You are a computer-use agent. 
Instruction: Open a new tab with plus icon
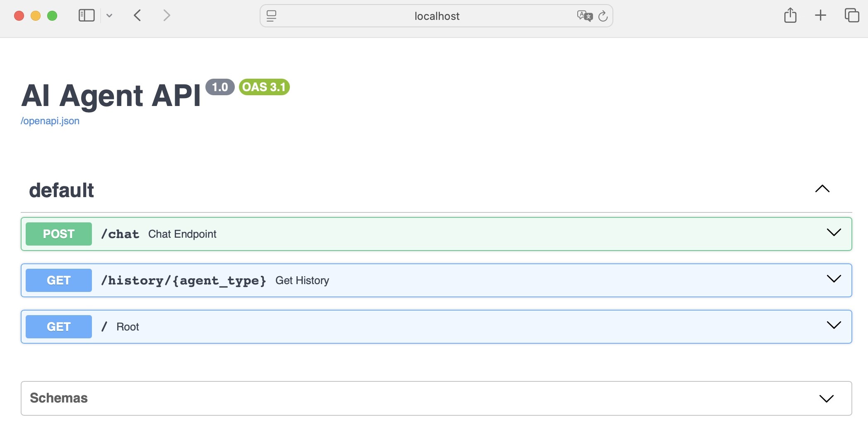coord(820,16)
